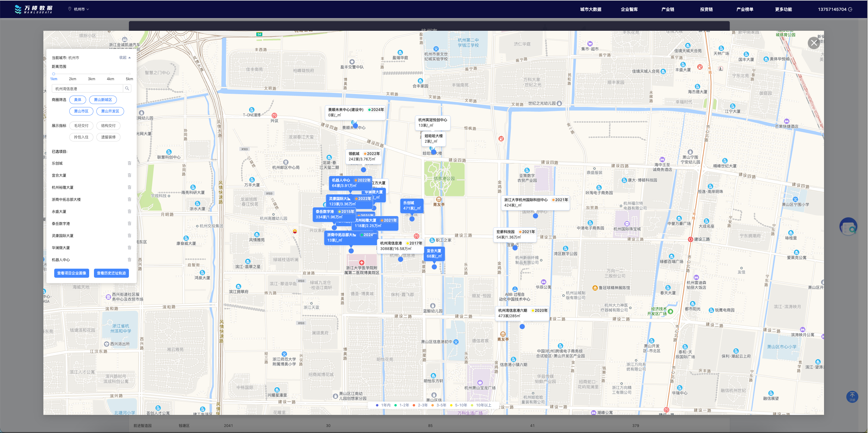Delete 机器人中心 from the list
Viewport: 868px width, 433px height.
(x=130, y=260)
